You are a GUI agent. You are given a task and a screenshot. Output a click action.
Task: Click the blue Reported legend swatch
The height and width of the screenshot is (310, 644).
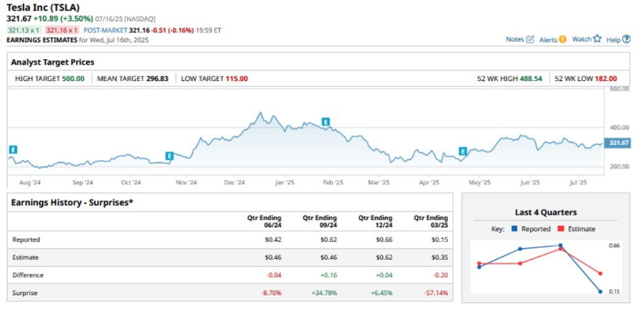pos(514,229)
